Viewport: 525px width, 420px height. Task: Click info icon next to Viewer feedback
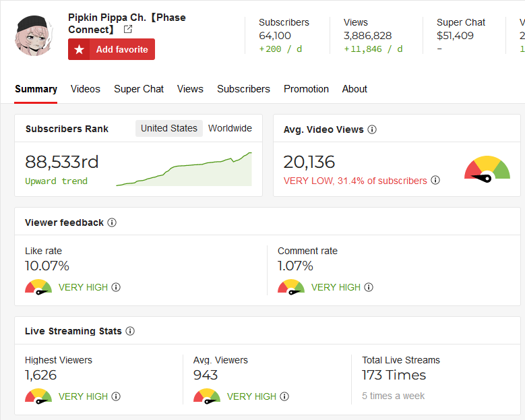pos(112,222)
